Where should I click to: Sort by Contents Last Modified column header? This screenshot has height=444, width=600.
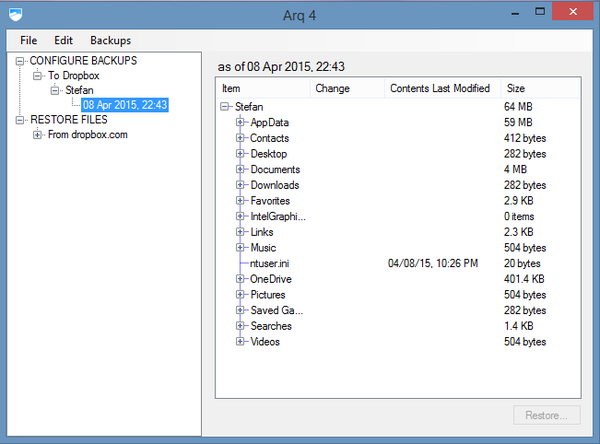coord(442,88)
